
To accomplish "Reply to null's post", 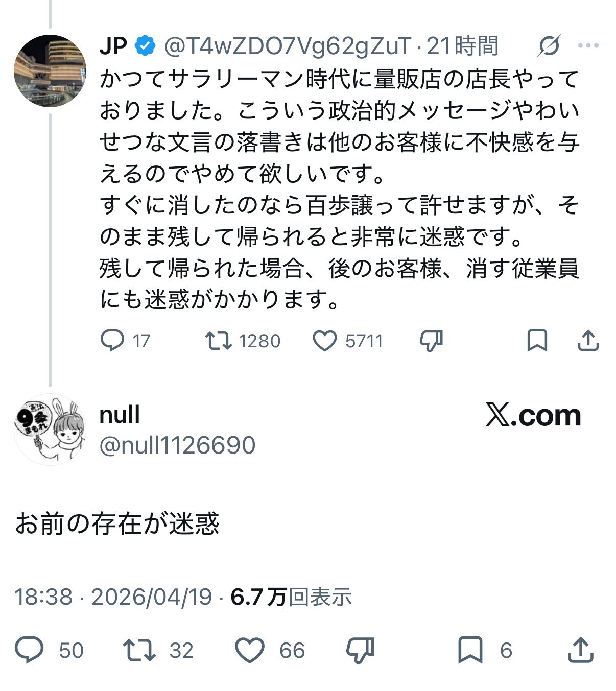I will [29, 650].
